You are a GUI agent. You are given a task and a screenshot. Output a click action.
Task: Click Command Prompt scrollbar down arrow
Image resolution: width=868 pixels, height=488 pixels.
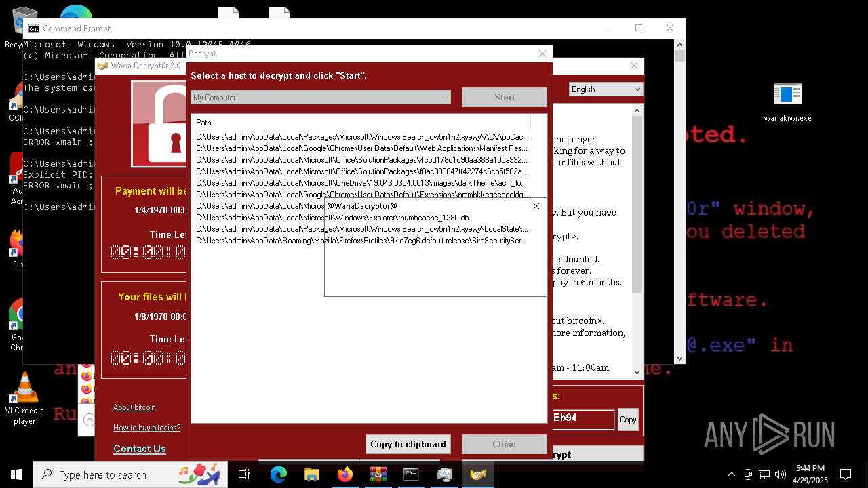(x=679, y=359)
